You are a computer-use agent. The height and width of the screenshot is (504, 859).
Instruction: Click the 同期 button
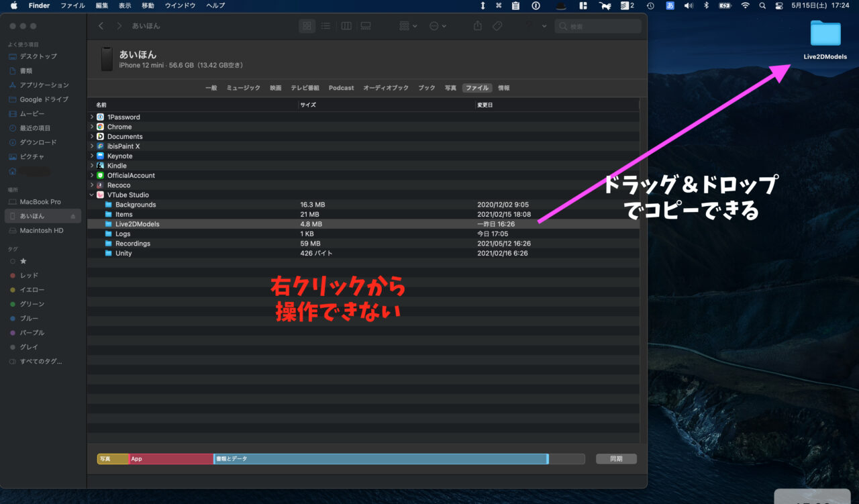tap(615, 458)
